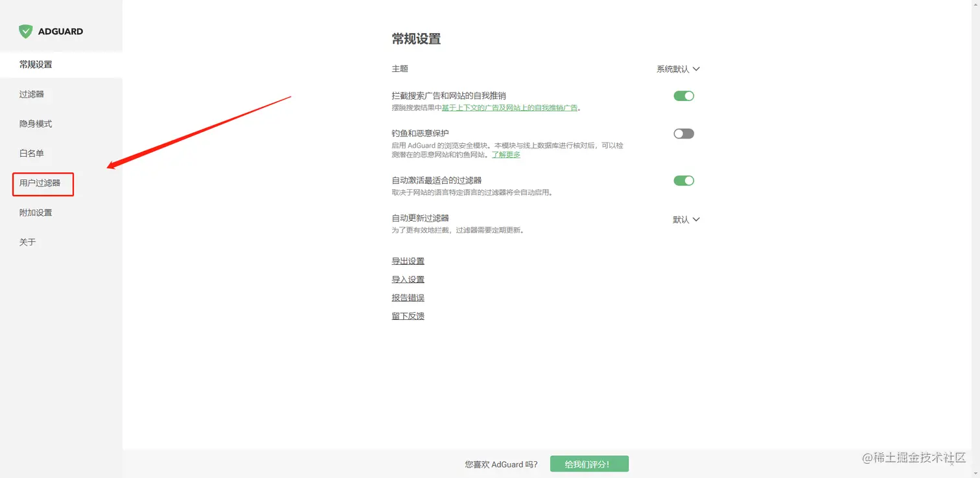The height and width of the screenshot is (478, 980).
Task: Toggle 自动激活最适合的过滤器 switch
Action: pyautogui.click(x=684, y=181)
